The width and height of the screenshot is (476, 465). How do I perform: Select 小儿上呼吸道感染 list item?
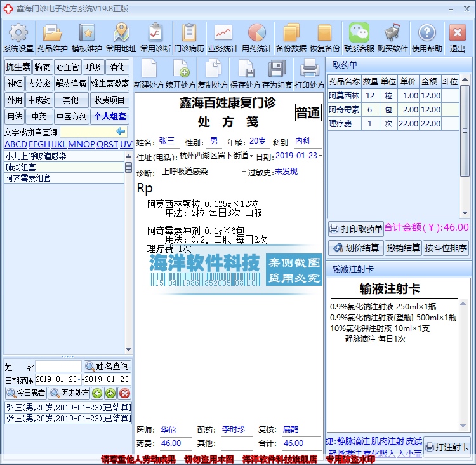(x=64, y=156)
